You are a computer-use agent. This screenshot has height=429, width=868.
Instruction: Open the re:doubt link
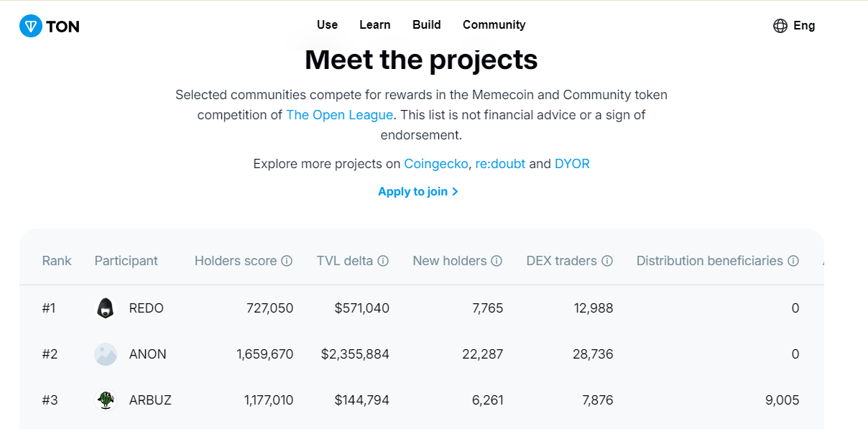(501, 164)
